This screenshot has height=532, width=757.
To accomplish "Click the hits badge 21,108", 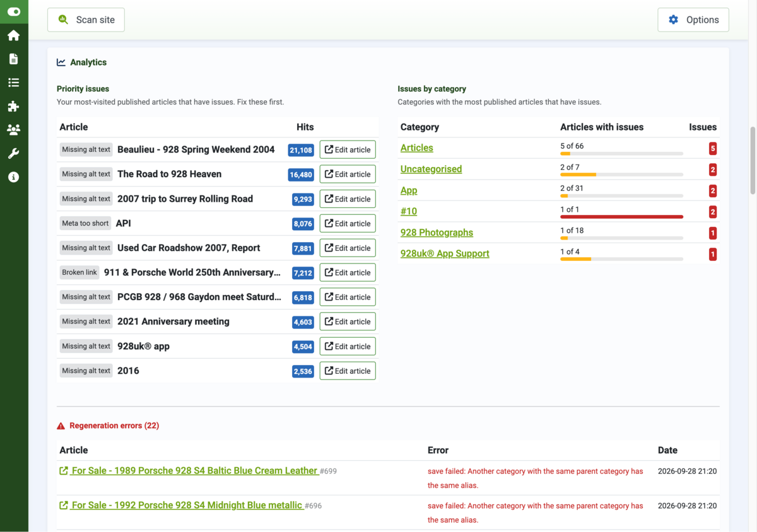I will point(301,150).
